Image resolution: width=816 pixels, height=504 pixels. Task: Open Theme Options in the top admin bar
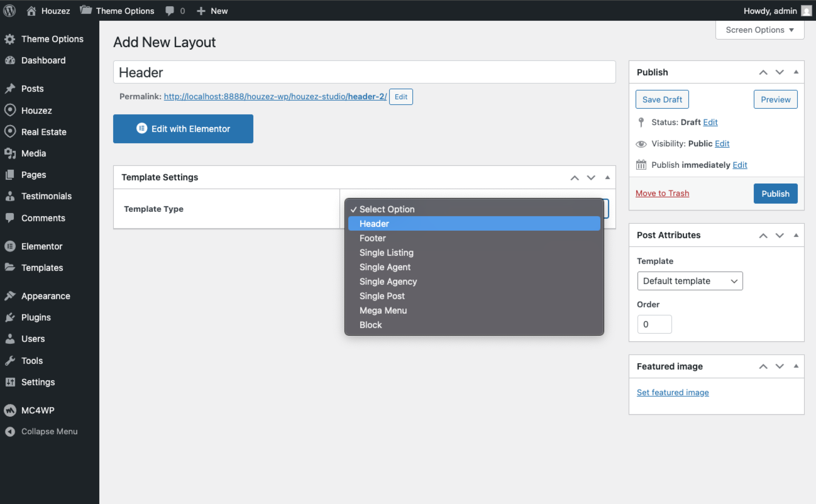click(125, 11)
